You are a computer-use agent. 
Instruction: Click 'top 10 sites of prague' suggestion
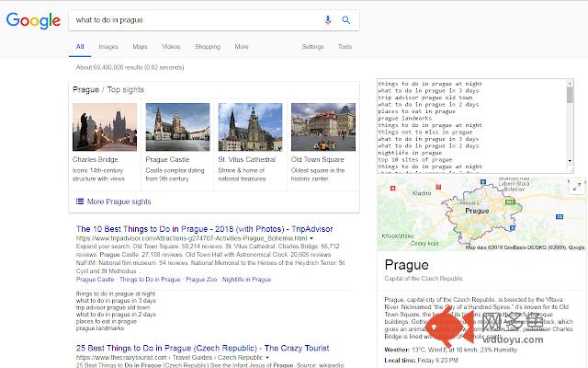point(415,159)
